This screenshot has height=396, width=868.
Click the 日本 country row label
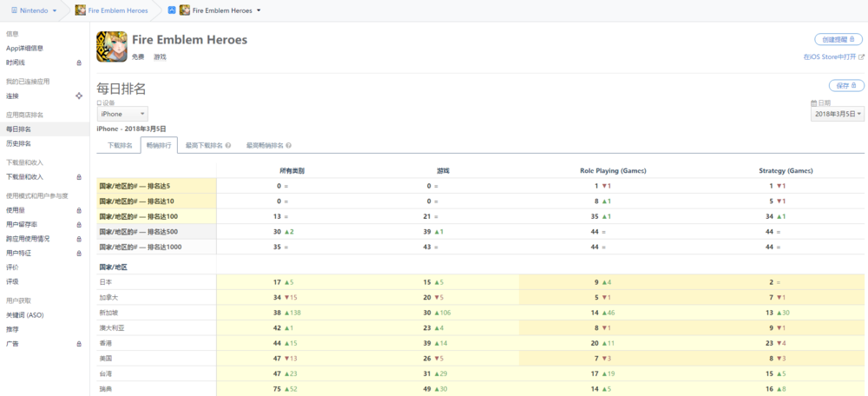[x=105, y=282]
